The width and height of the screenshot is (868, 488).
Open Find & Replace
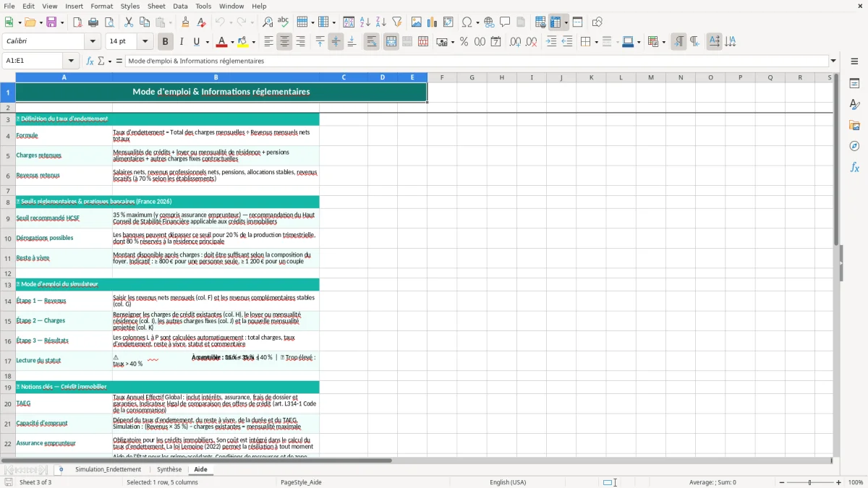tap(268, 22)
